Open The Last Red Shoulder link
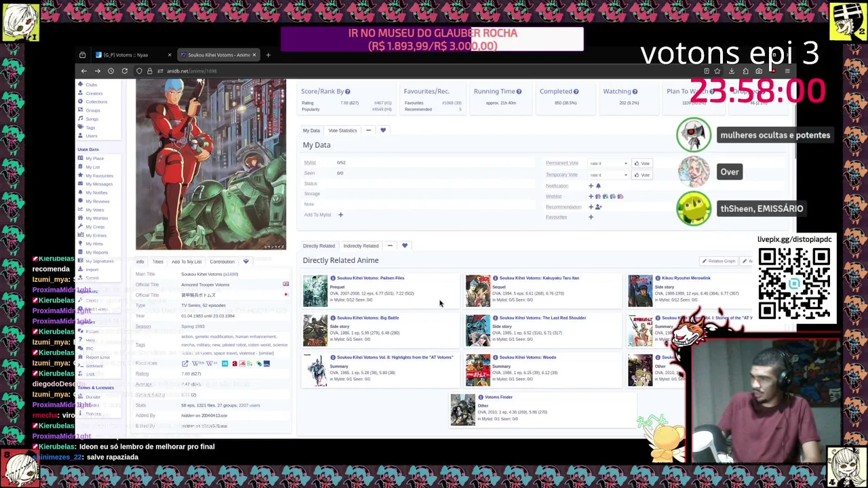Image resolution: width=868 pixels, height=488 pixels. coord(542,318)
